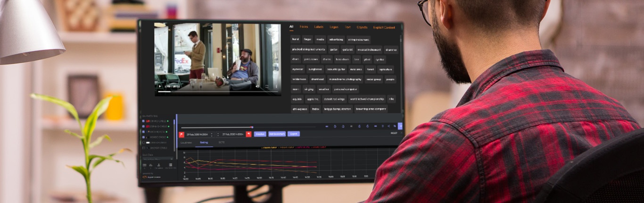Screen dimensions: 644x203
Task: Uncheck the second channel checkbox in the channel list
Action: [x=143, y=126]
